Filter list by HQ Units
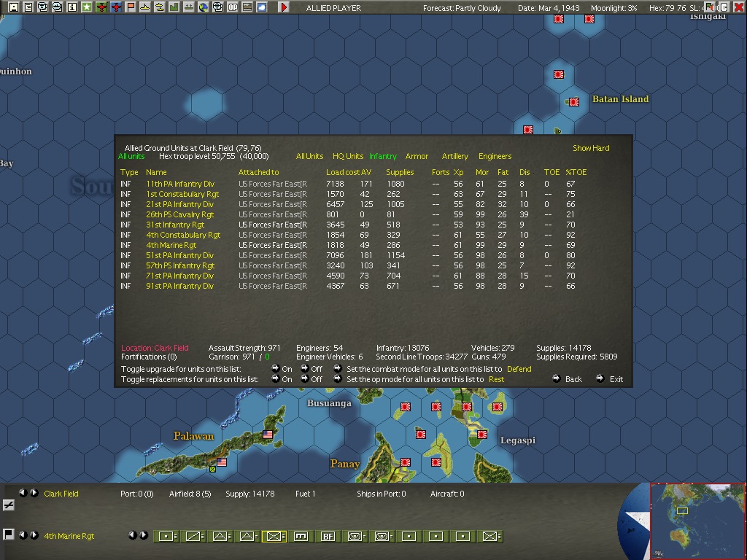The image size is (747, 560). [x=348, y=156]
